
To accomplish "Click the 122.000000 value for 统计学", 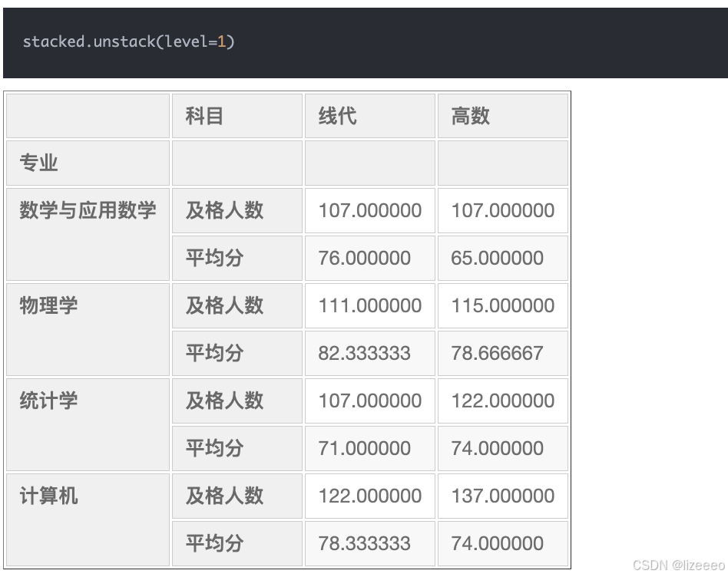I will pos(502,401).
